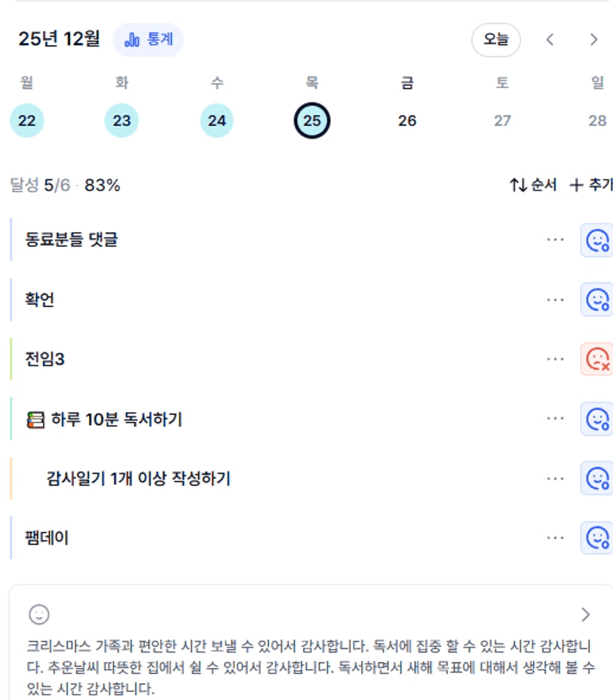Viewport: 613px width, 700px height.
Task: Toggle completion face for 동료분들 댓글
Action: click(597, 240)
